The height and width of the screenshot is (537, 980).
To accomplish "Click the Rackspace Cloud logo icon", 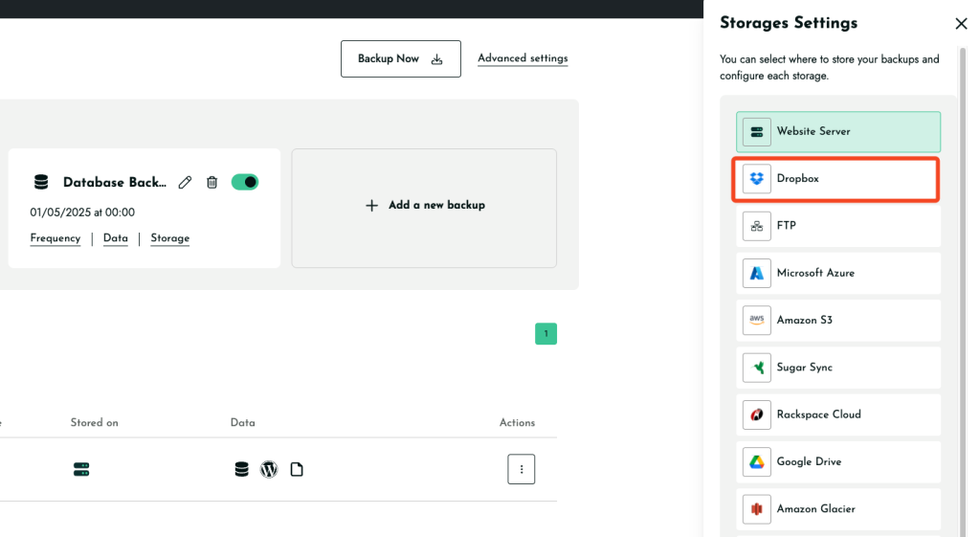I will [757, 414].
